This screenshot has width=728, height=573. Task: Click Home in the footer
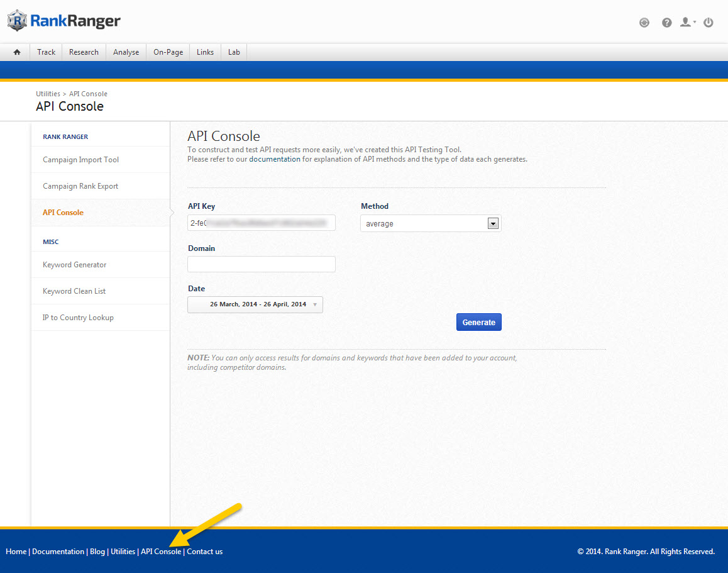click(16, 552)
